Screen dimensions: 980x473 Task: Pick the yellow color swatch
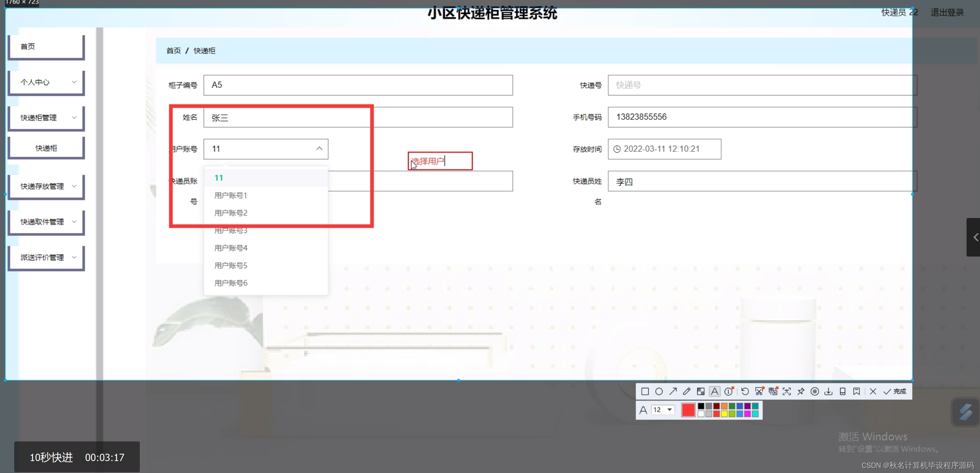pos(724,414)
